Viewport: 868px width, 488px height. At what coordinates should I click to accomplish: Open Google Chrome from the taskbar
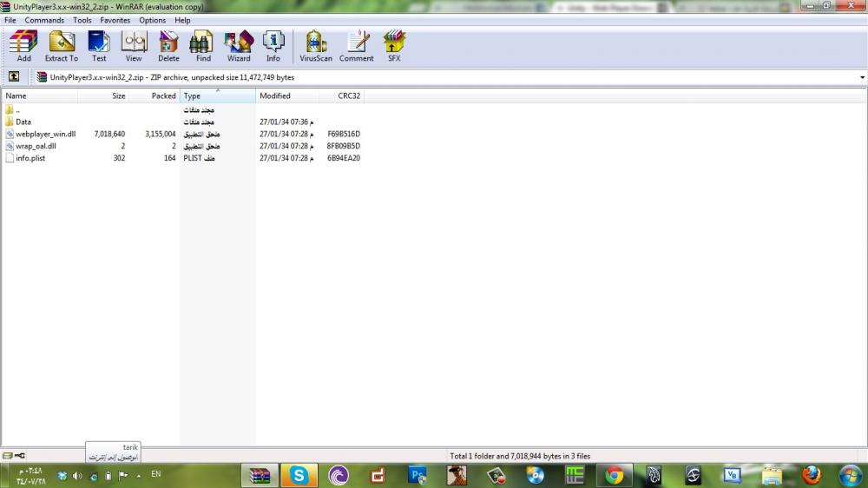tap(614, 475)
